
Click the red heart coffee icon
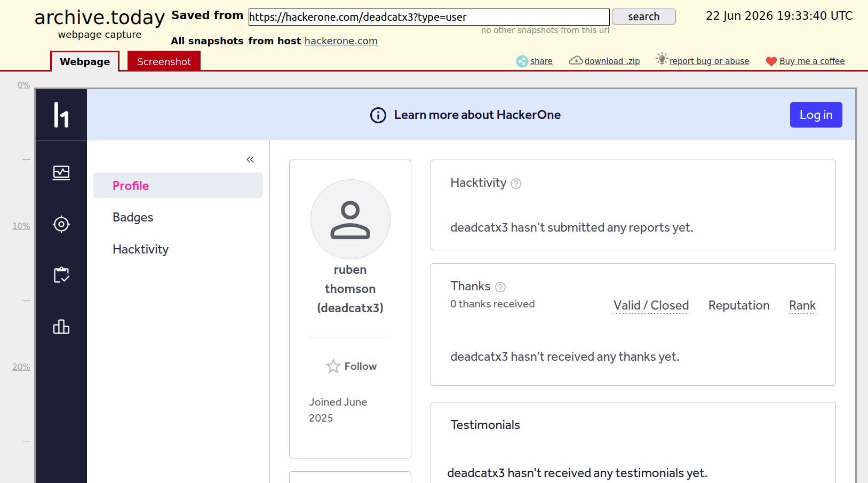click(771, 61)
